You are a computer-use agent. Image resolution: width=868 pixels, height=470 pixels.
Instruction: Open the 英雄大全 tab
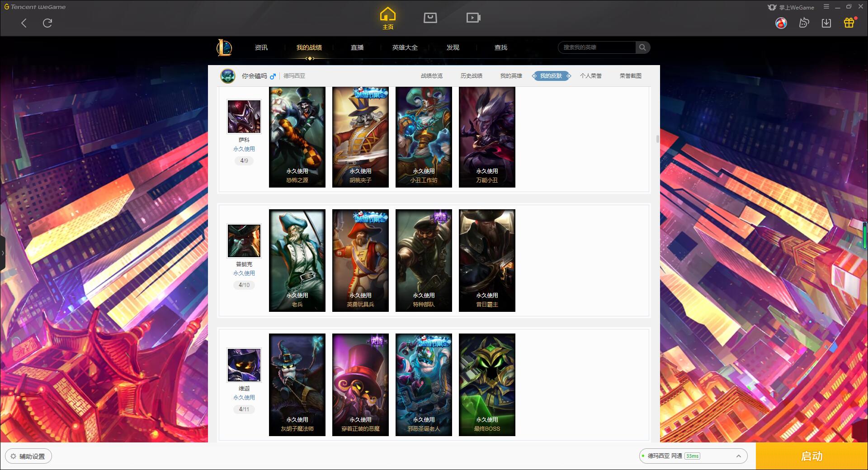405,47
